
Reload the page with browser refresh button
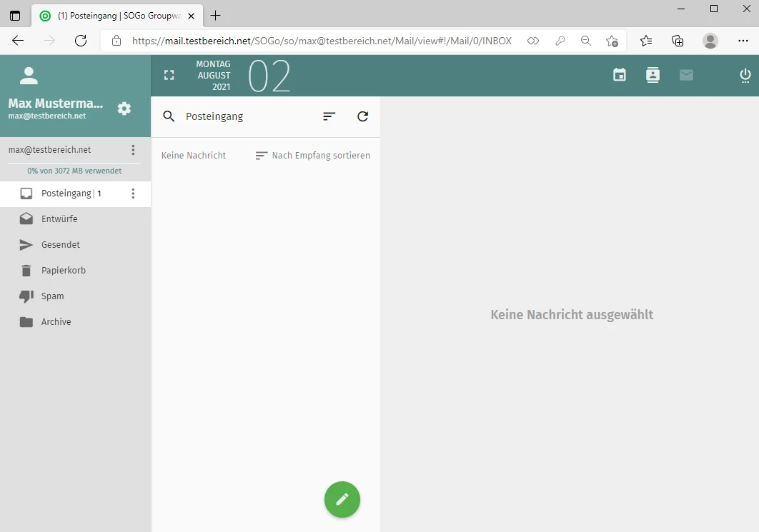[81, 41]
